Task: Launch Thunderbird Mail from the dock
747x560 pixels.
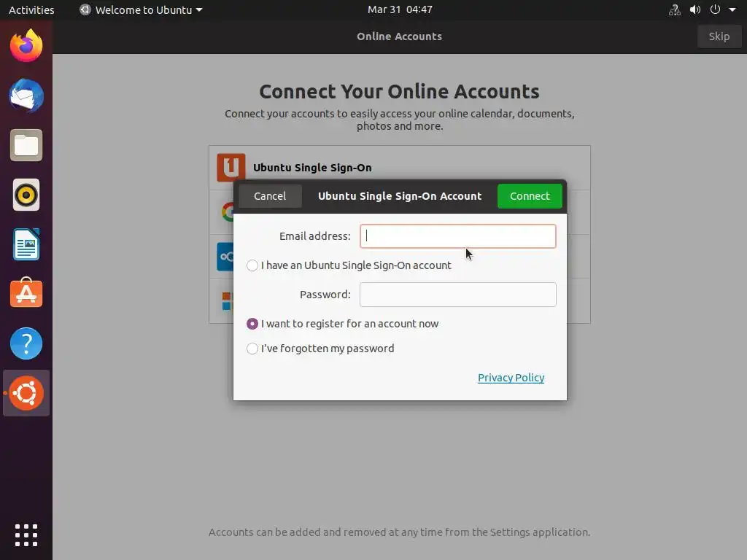Action: click(26, 96)
